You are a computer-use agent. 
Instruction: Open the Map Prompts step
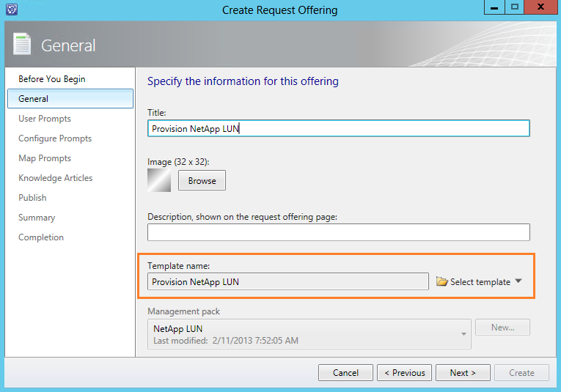(45, 158)
